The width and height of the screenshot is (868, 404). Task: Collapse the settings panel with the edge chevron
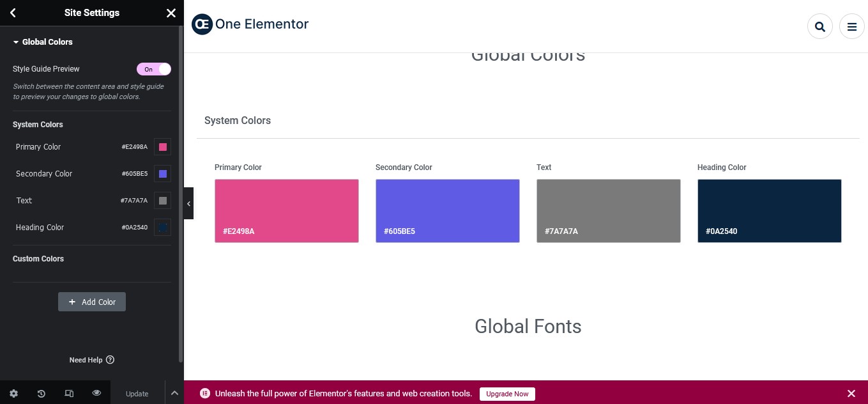click(188, 203)
